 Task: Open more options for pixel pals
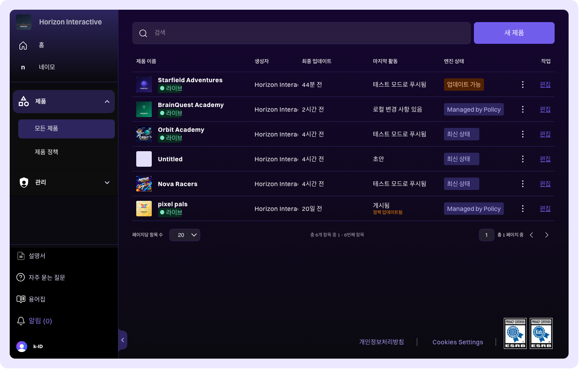tap(523, 209)
